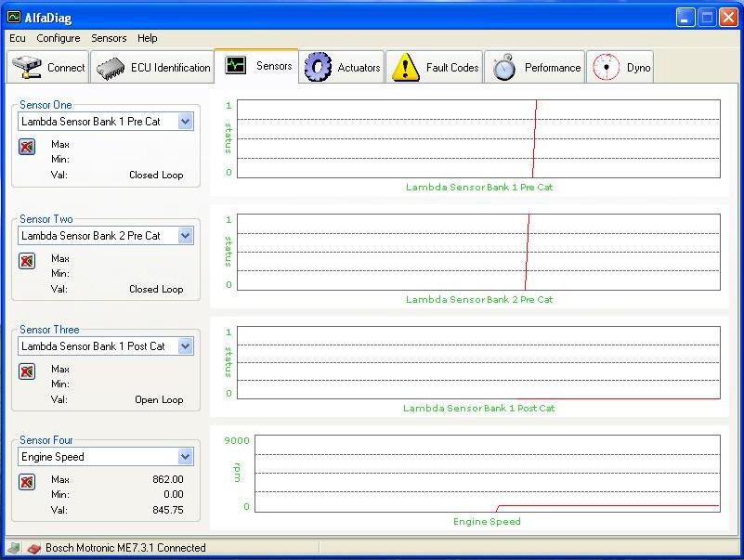Click the Sensors waveform monitor icon
The image size is (744, 560).
(x=235, y=65)
